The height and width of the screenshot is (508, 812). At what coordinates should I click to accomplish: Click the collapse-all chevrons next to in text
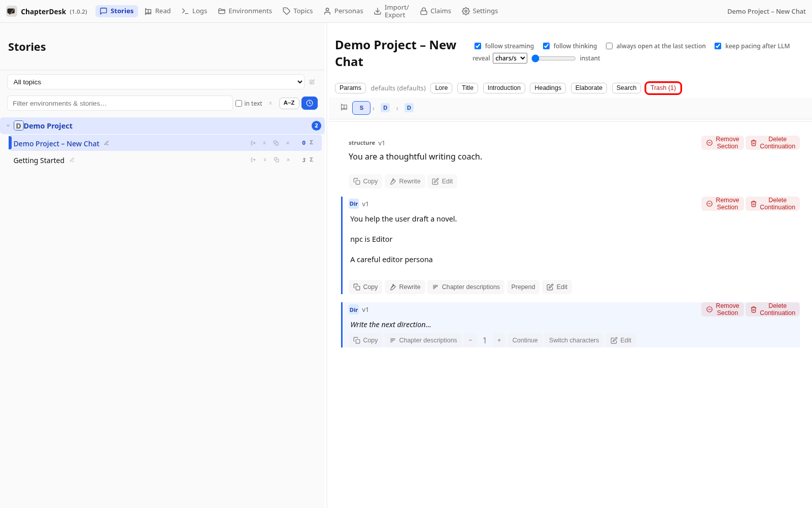click(270, 103)
